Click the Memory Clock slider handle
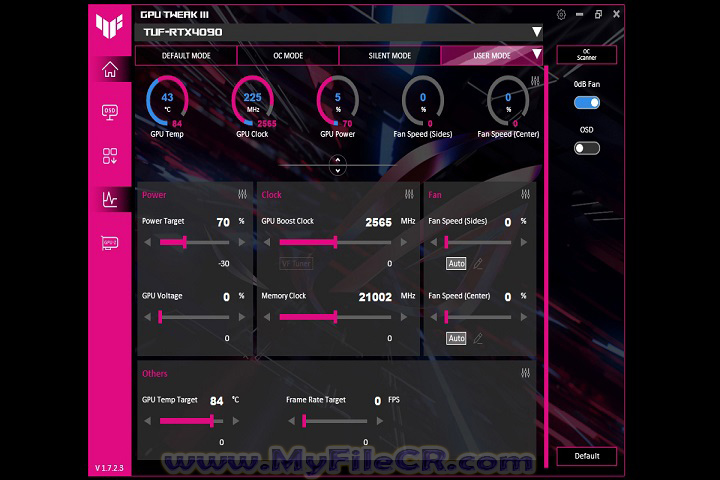The height and width of the screenshot is (480, 720). coord(335,317)
